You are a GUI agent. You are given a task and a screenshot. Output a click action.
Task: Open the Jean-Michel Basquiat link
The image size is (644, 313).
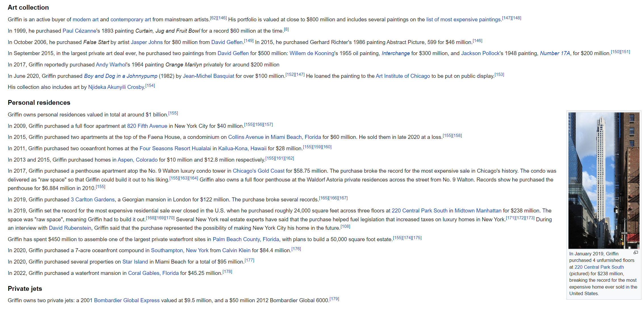[x=209, y=76]
